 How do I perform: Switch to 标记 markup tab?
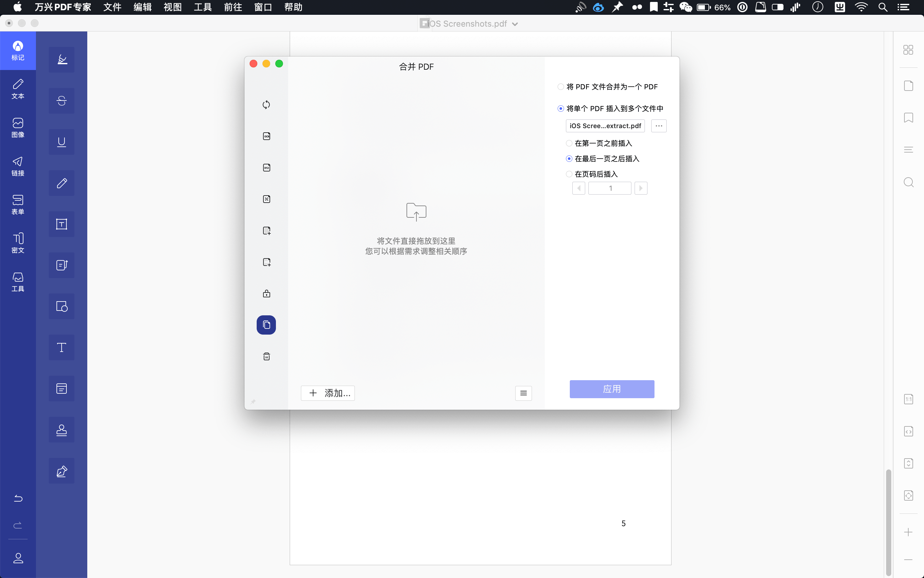pyautogui.click(x=18, y=51)
